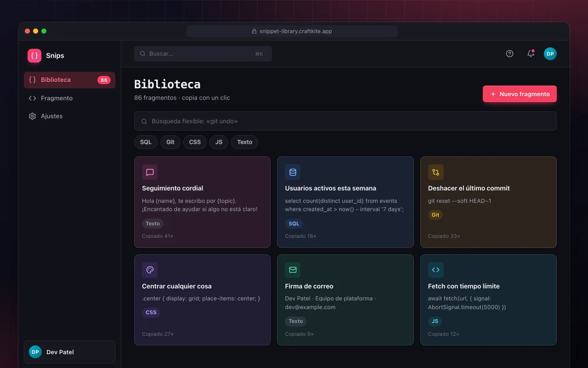The width and height of the screenshot is (588, 368).
Task: Click the DP avatar in top bar
Action: (x=550, y=54)
